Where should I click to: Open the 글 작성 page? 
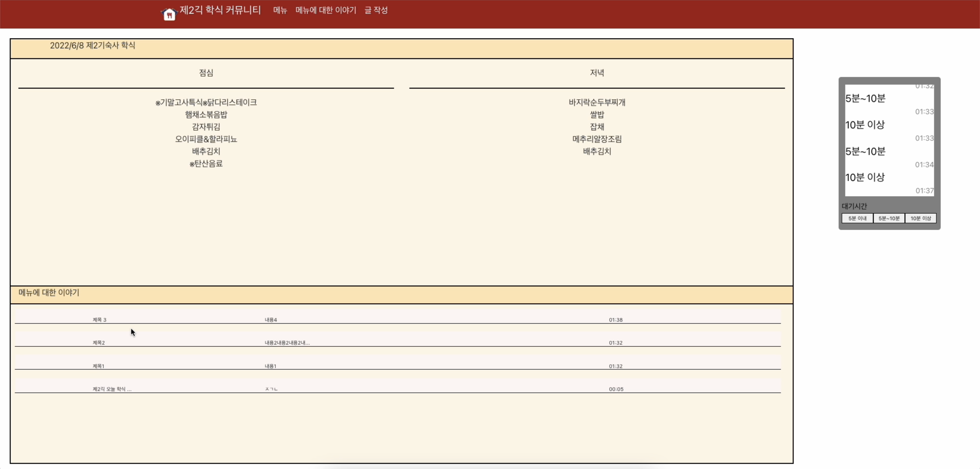click(x=376, y=11)
